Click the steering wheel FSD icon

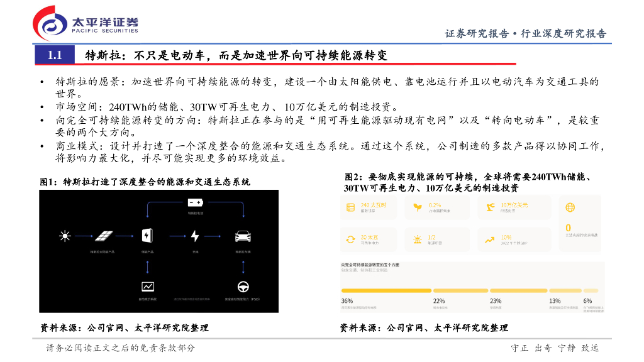click(x=243, y=287)
